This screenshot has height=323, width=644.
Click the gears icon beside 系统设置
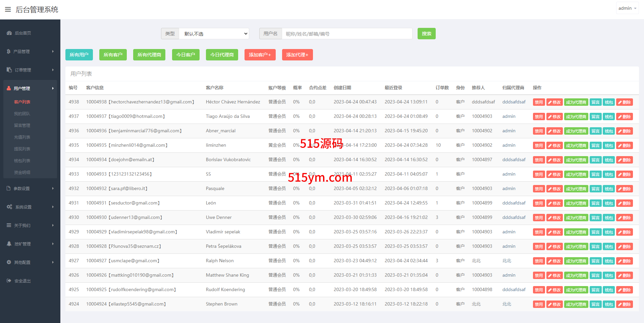coord(9,207)
